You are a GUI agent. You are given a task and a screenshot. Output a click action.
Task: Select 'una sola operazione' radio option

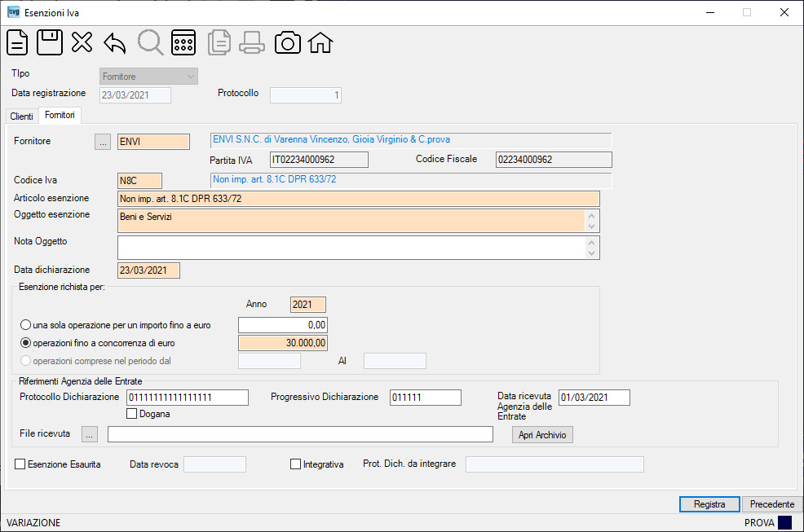click(25, 325)
